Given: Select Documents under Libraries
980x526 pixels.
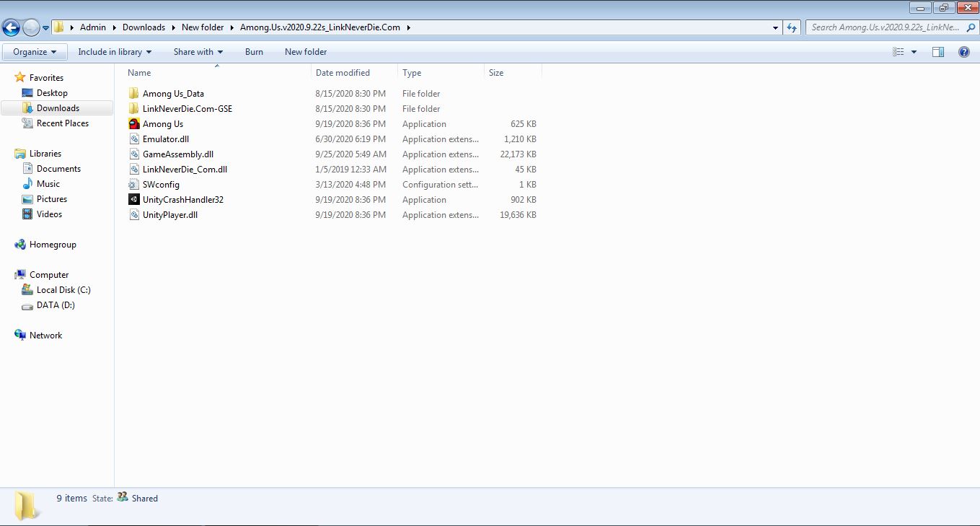Looking at the screenshot, I should pyautogui.click(x=58, y=169).
